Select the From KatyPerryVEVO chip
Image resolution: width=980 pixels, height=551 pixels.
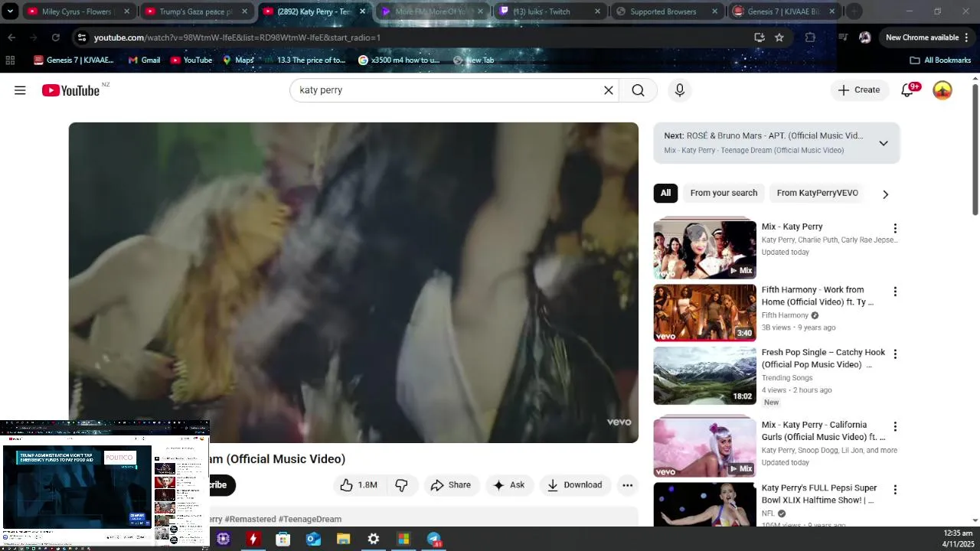(x=817, y=193)
